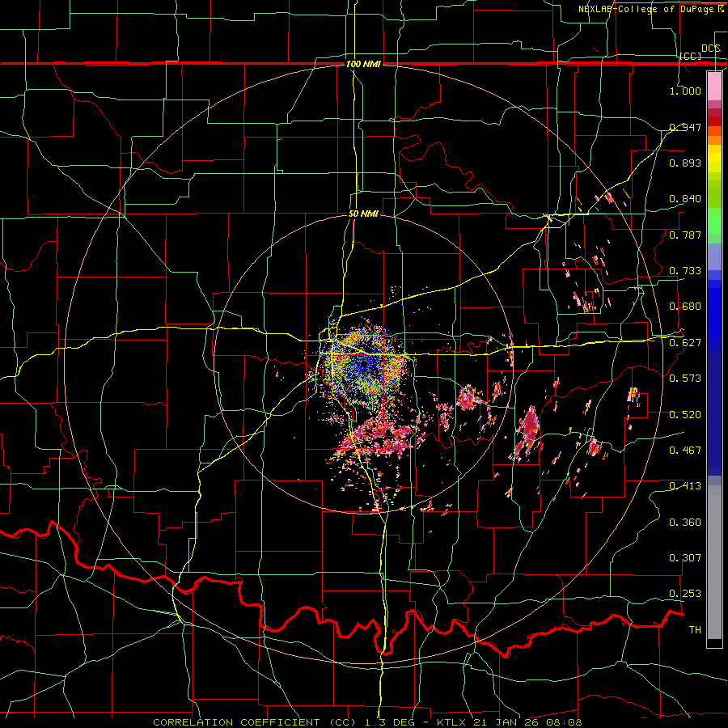Click the DCC label above the color scale
Screen dimensions: 728x728
click(711, 49)
